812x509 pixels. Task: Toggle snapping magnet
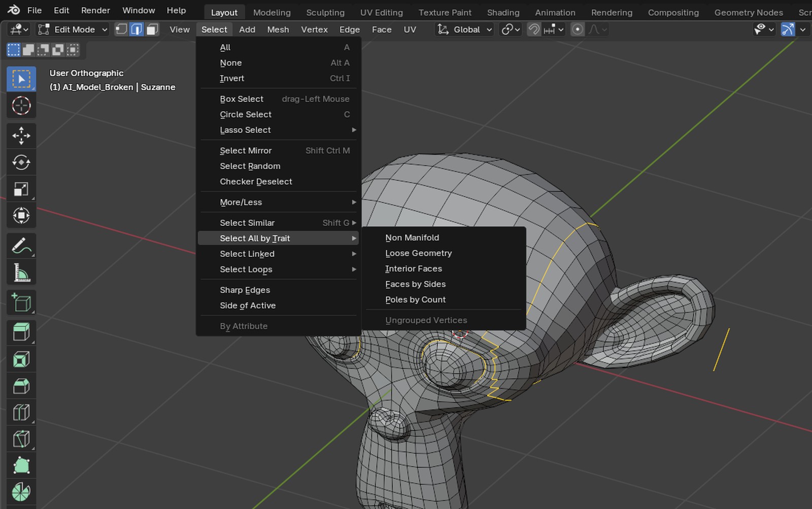point(533,29)
